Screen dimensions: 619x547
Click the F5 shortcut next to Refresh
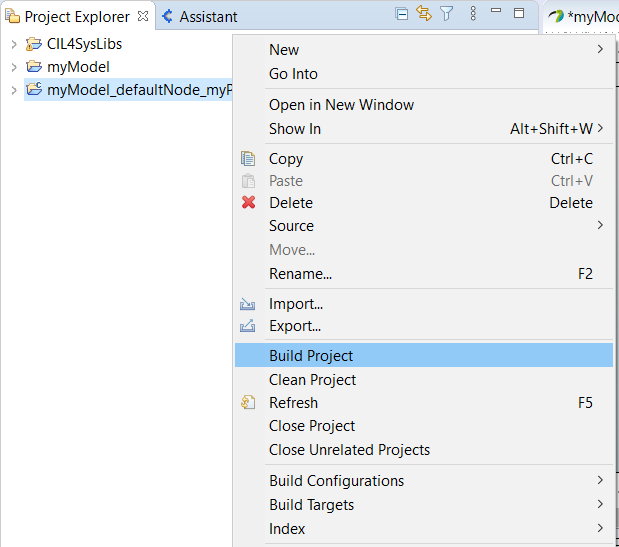point(585,403)
